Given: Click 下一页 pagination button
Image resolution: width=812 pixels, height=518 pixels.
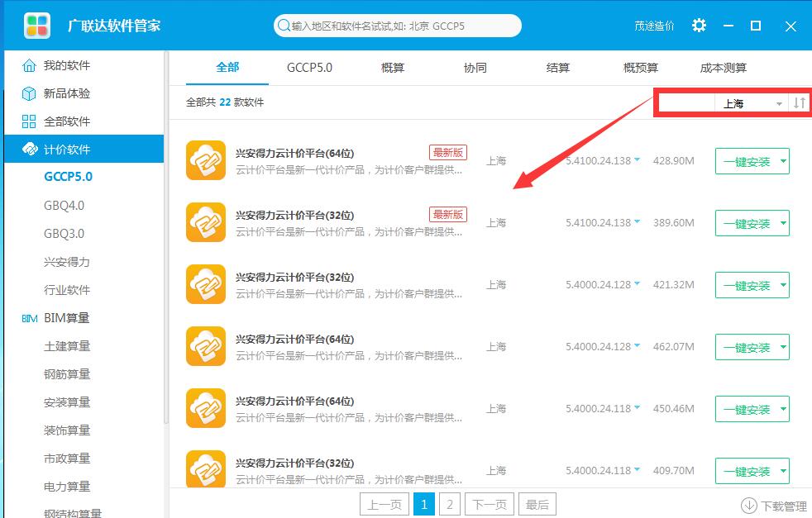Looking at the screenshot, I should [490, 505].
